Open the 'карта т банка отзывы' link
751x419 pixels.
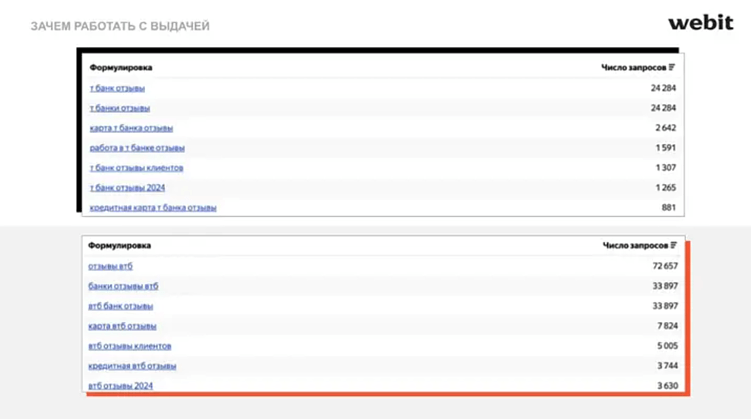[x=131, y=128]
